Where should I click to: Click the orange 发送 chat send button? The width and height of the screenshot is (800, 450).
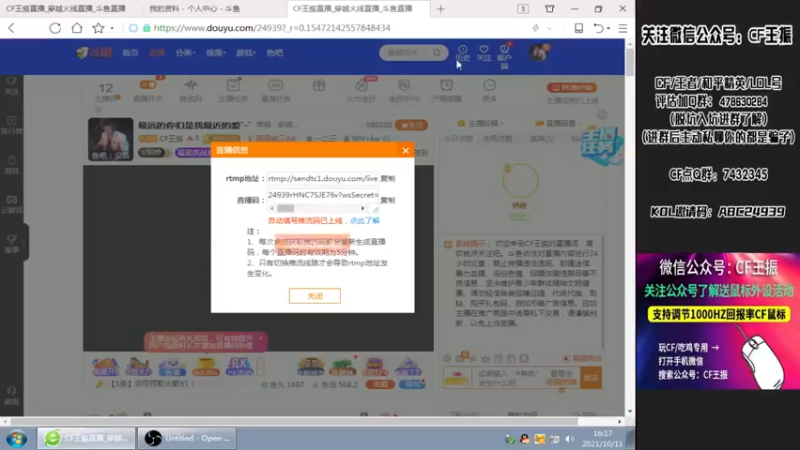(x=591, y=378)
